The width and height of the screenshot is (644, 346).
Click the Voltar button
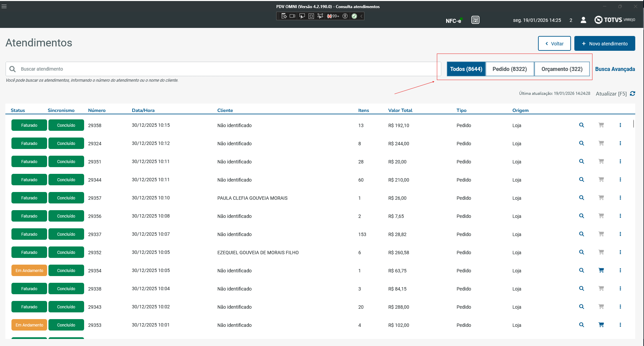click(554, 43)
